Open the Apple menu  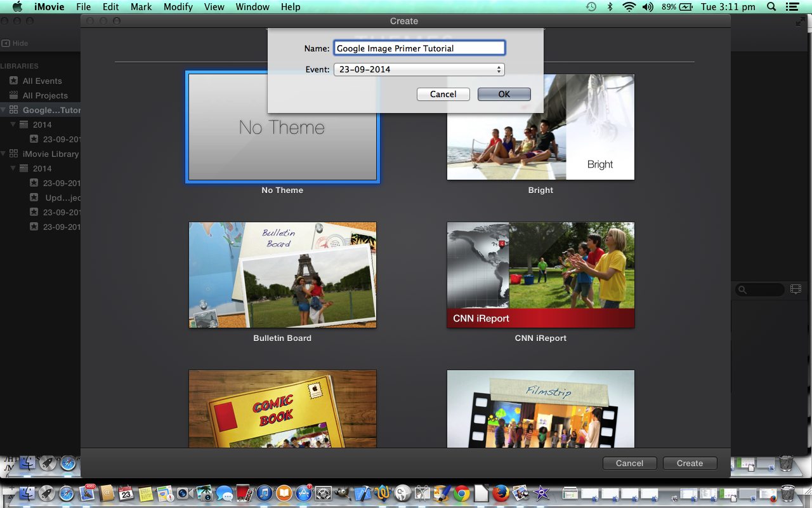(x=17, y=7)
